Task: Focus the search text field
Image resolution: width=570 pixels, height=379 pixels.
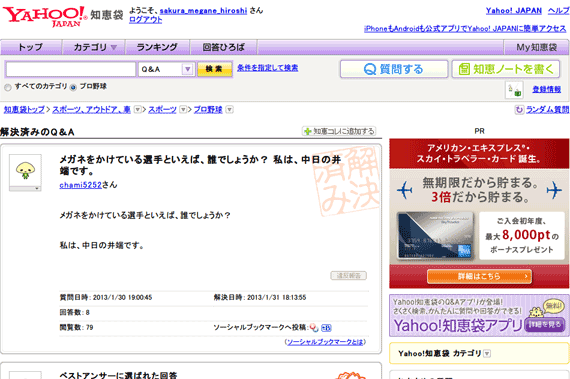Action: 71,69
